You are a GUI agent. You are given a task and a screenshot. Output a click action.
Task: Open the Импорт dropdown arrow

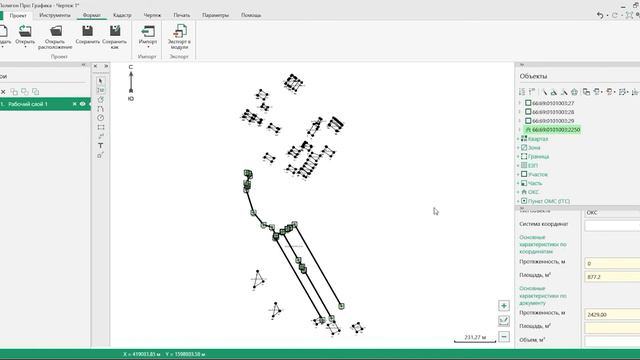coord(148,47)
